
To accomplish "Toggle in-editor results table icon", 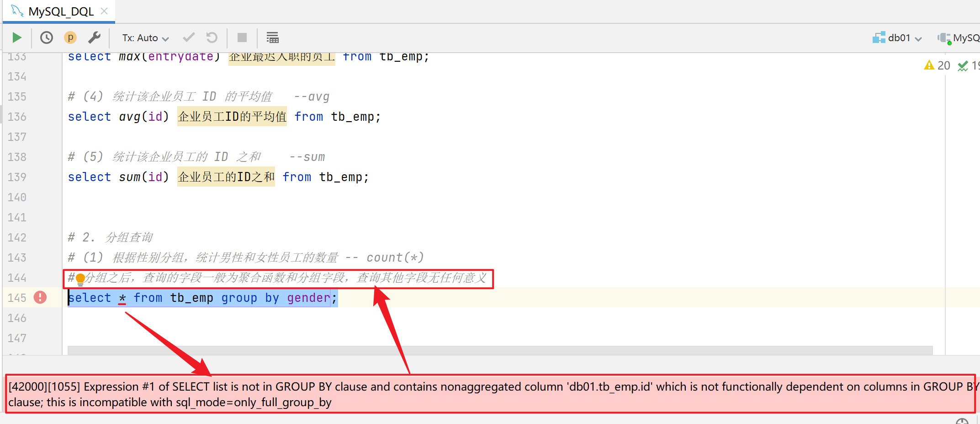I will pyautogui.click(x=273, y=38).
